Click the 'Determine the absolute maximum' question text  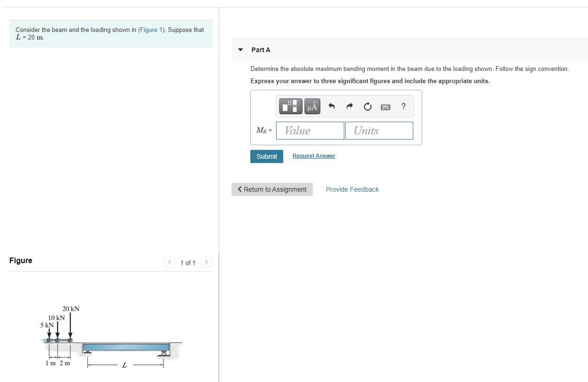(x=410, y=69)
